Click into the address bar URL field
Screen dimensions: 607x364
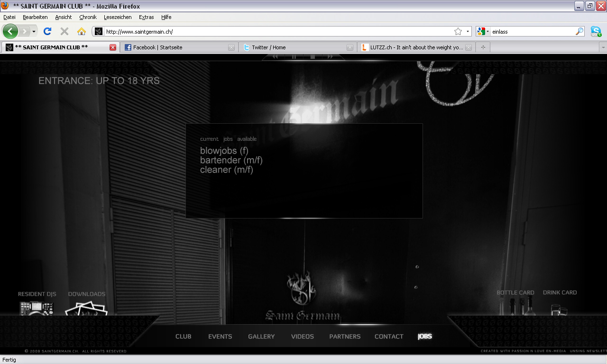[275, 32]
